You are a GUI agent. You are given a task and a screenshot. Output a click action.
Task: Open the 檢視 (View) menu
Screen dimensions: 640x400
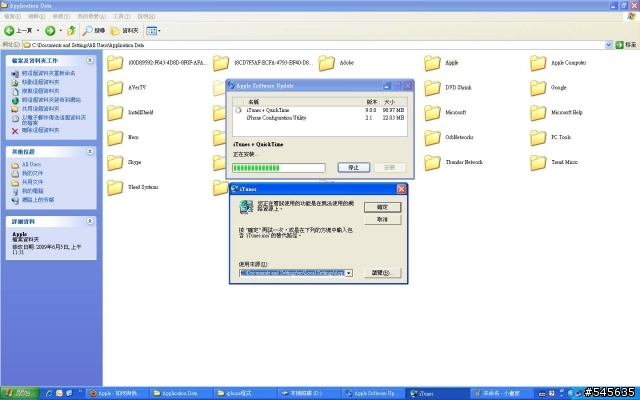tap(61, 16)
